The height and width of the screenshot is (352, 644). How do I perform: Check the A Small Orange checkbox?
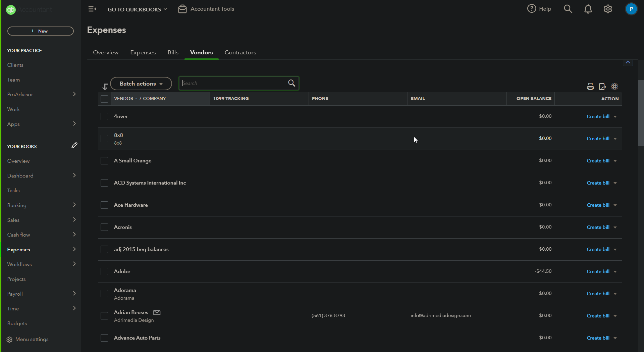coord(104,161)
